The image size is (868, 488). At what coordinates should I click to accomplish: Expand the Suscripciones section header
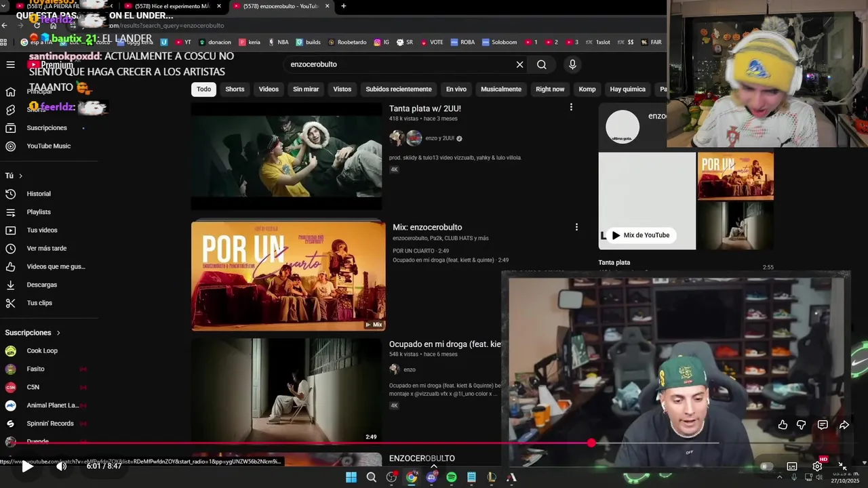[33, 333]
